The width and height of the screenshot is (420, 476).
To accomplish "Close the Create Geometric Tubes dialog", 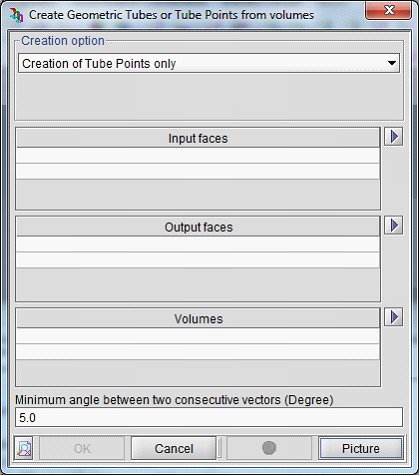I will point(389,10).
